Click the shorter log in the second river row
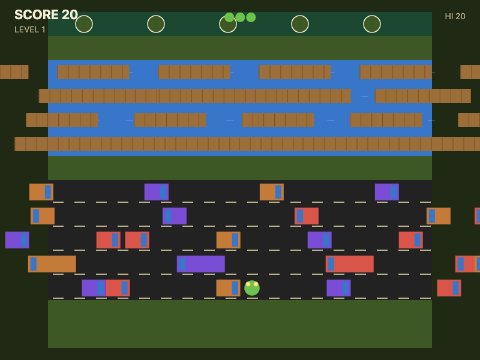This screenshot has height=360, width=480. [423, 96]
